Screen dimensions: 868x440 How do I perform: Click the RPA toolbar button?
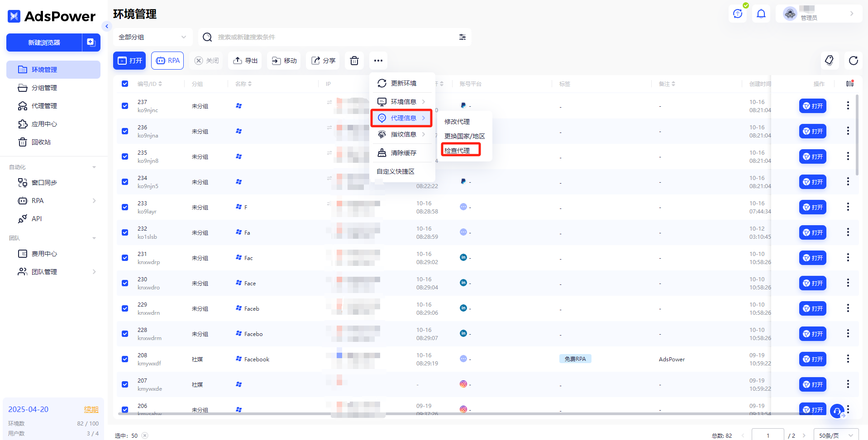(167, 61)
